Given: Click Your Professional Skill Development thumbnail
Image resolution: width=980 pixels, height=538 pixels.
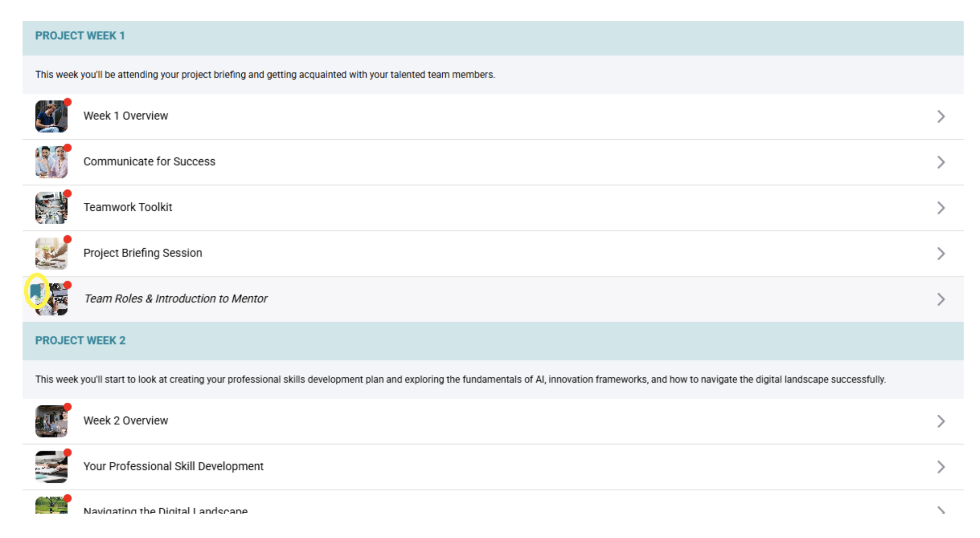Looking at the screenshot, I should tap(51, 467).
